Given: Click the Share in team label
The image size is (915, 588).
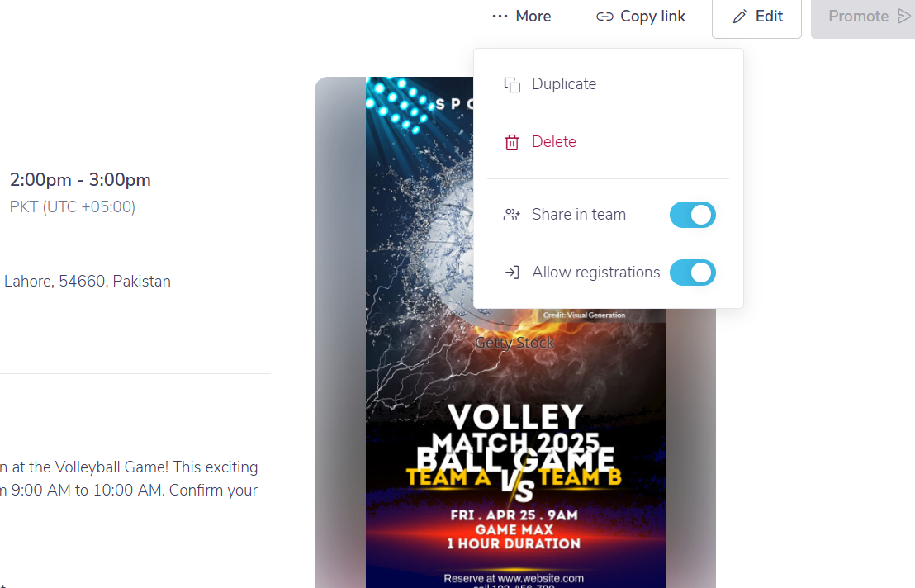Looking at the screenshot, I should point(579,215).
